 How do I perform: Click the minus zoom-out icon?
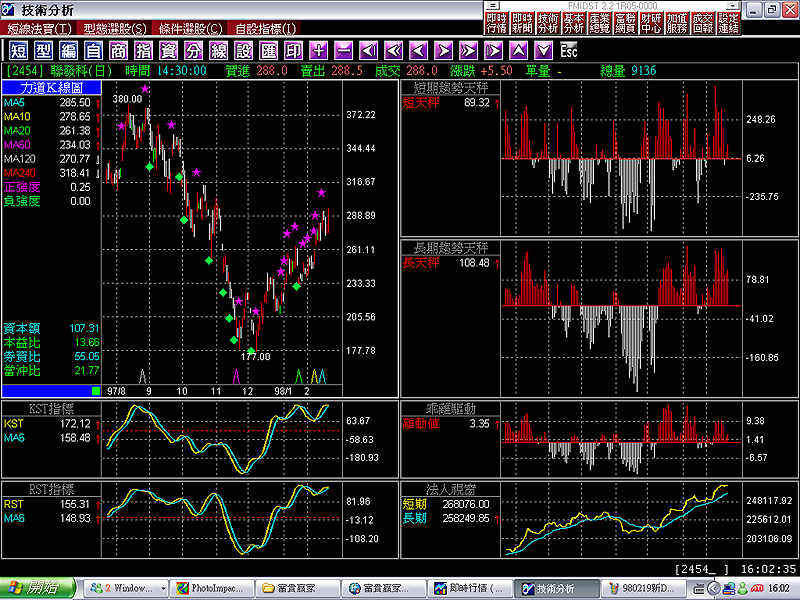point(343,51)
